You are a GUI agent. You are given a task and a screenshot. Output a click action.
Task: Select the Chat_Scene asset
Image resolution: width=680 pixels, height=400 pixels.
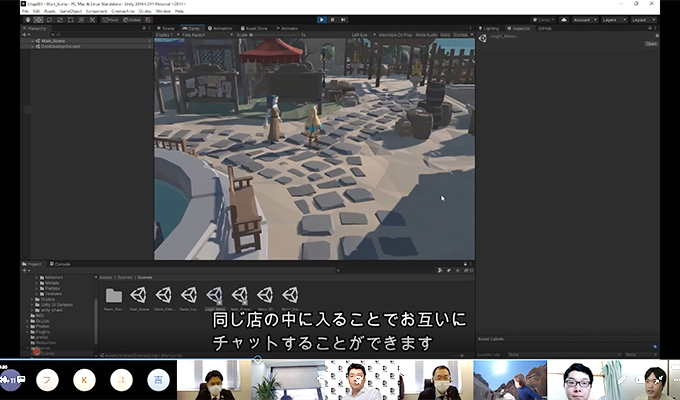click(139, 298)
